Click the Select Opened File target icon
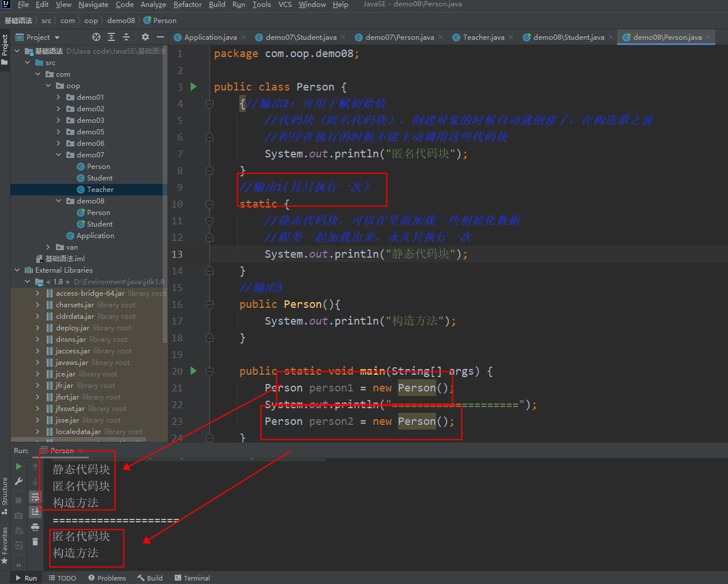Image resolution: width=728 pixels, height=584 pixels. click(96, 37)
